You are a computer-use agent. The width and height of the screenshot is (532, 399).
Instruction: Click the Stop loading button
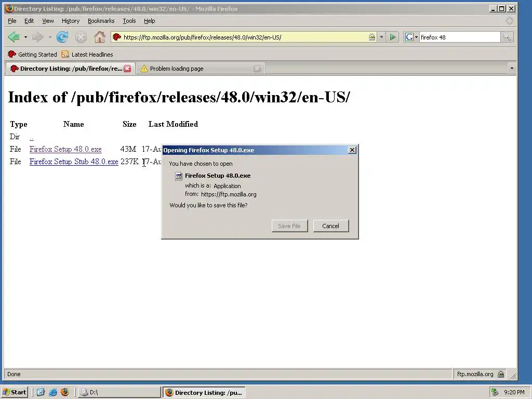click(81, 37)
